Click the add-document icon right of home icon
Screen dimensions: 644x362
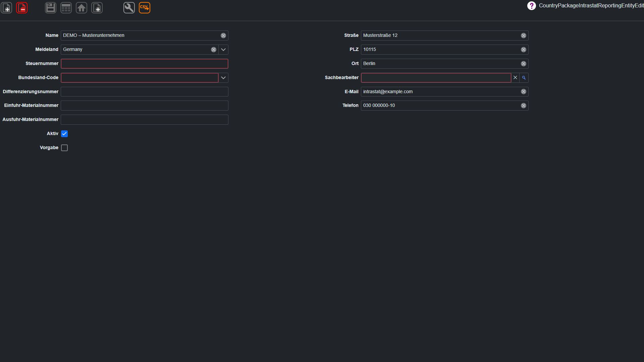[97, 8]
